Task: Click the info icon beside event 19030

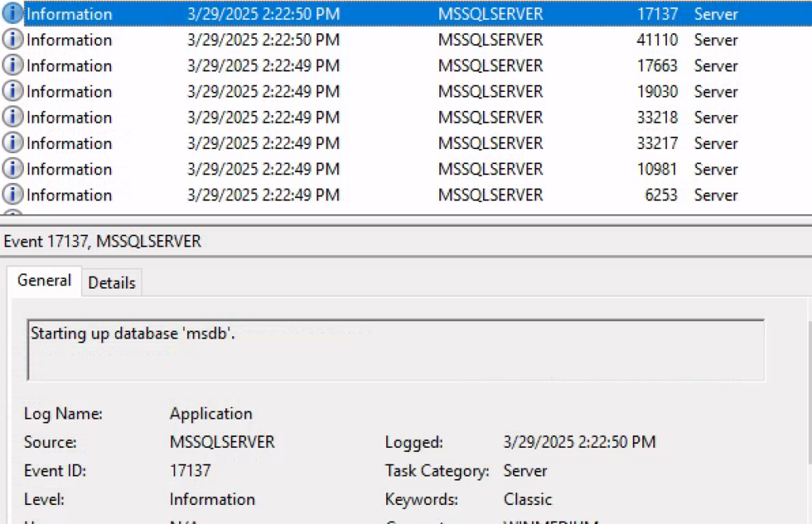Action: pos(13,91)
